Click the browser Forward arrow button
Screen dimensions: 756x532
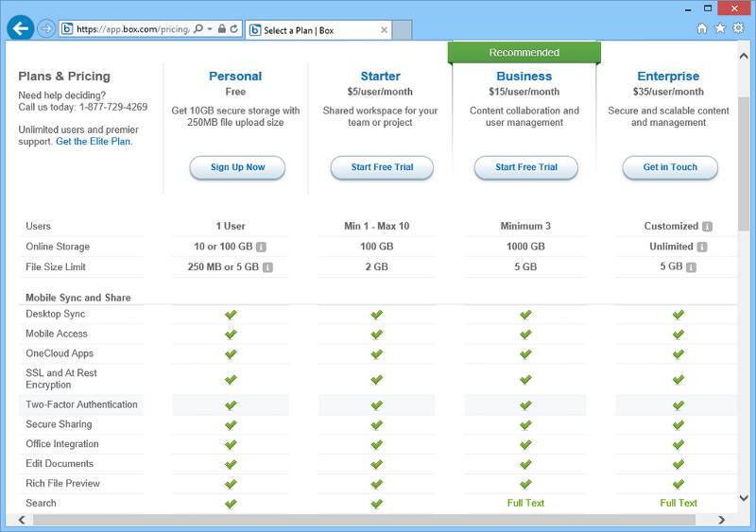pyautogui.click(x=46, y=29)
